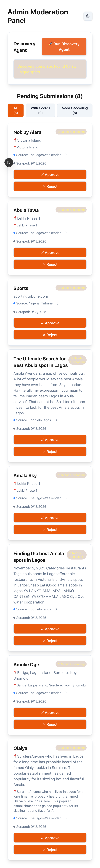Image resolution: width=100 pixels, height=868 pixels.
Task: Approve the Abula Tawa submission
Action: 50,252
